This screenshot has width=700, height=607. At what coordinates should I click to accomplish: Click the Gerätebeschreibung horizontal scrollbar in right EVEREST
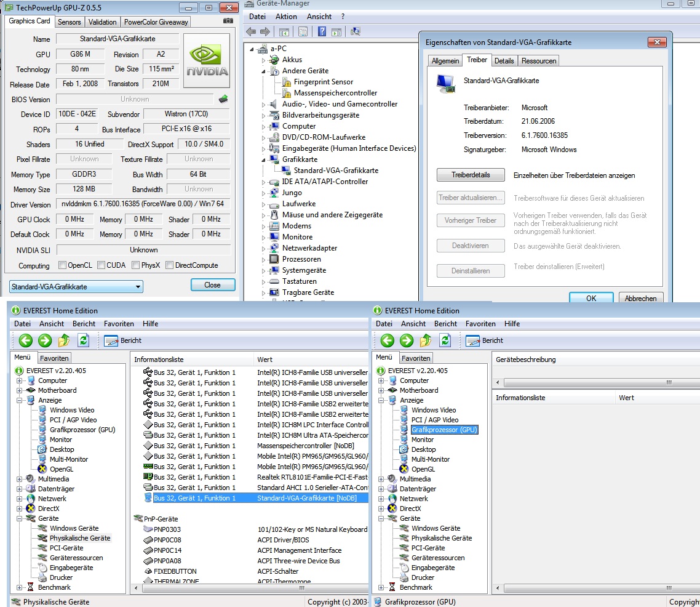(597, 382)
